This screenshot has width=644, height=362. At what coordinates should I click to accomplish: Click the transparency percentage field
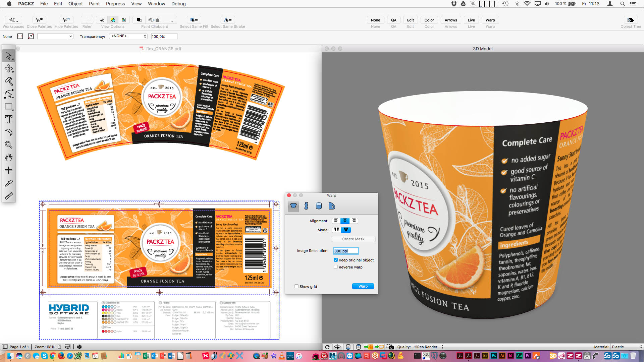[x=164, y=36]
